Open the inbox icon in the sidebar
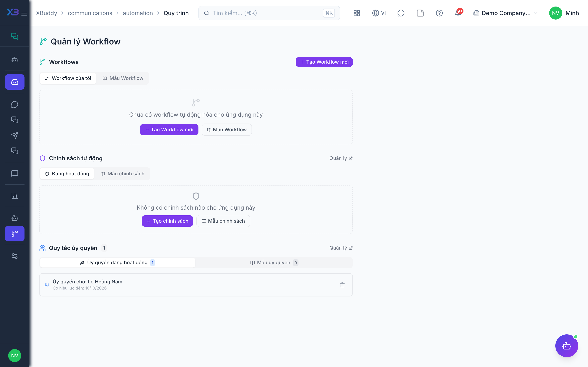This screenshot has height=367, width=588. [x=14, y=82]
